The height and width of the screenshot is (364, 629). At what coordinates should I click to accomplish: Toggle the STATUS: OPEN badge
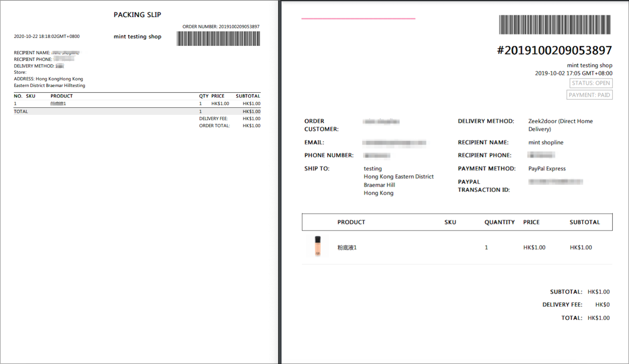point(590,83)
